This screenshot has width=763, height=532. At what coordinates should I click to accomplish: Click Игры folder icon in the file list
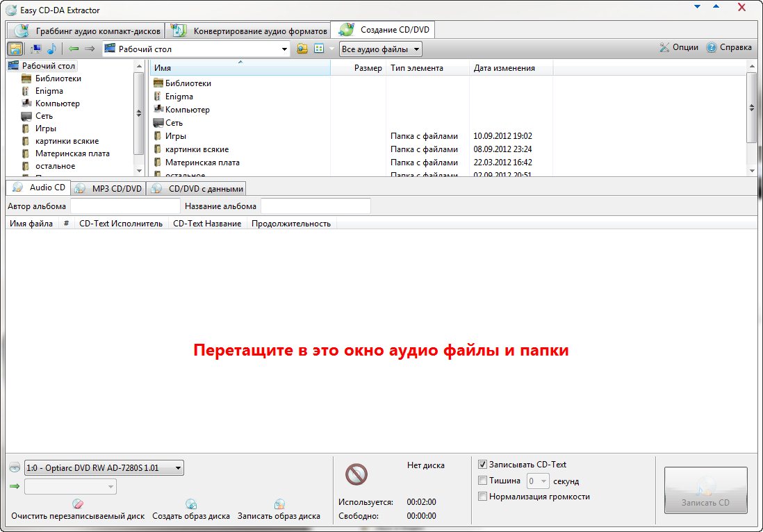click(x=158, y=136)
